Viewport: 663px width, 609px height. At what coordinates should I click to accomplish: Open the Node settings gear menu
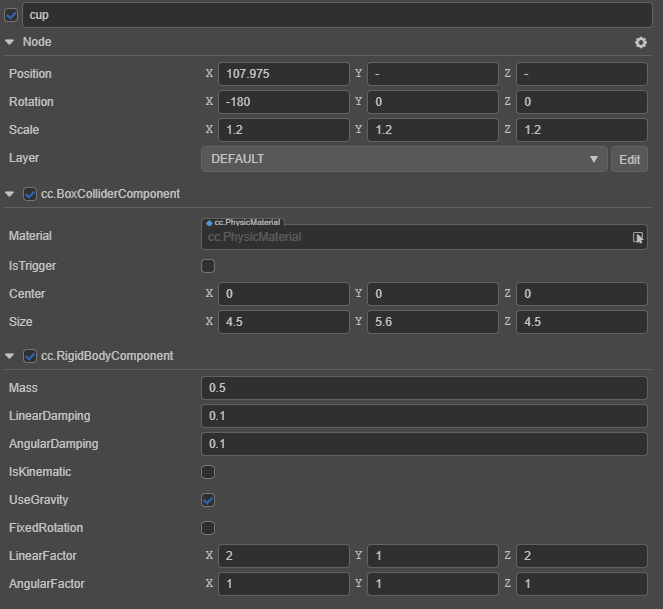[x=641, y=42]
